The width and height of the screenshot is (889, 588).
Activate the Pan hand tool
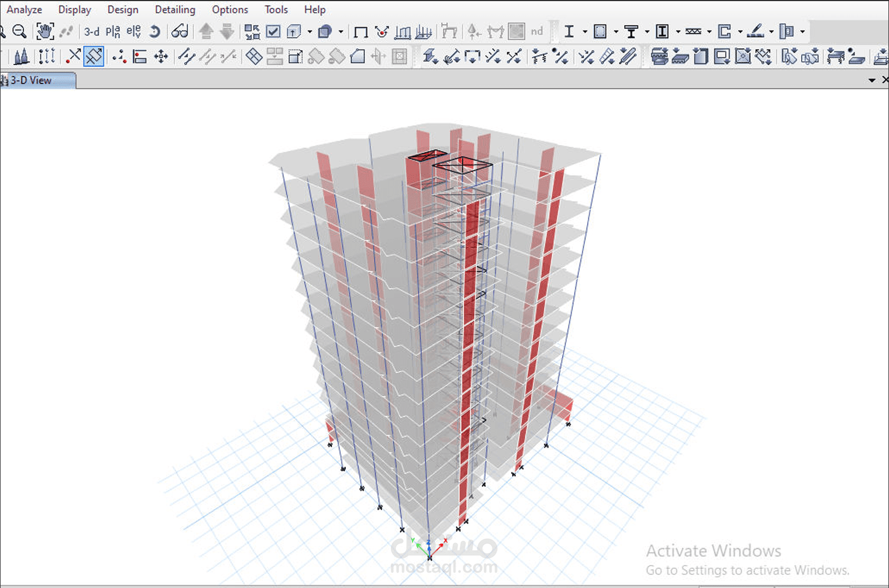[45, 32]
